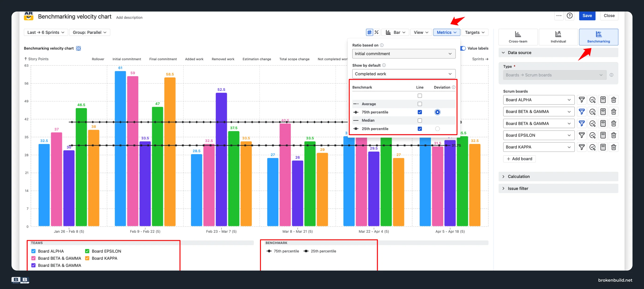This screenshot has height=289, width=644.
Task: Check the unlabeled top Line checkbox
Action: (420, 96)
